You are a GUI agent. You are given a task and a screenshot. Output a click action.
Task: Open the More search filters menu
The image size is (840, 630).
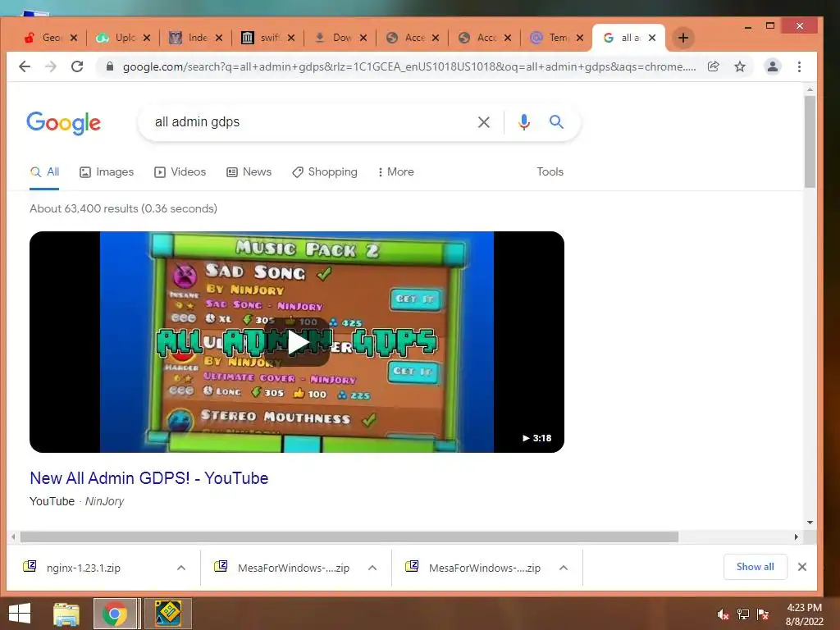pos(396,172)
